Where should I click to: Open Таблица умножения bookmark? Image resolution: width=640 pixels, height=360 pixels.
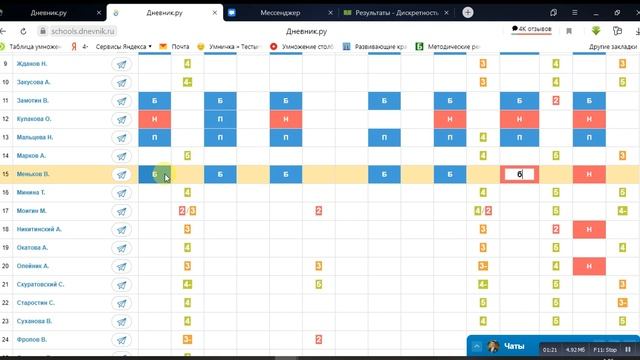(x=31, y=47)
